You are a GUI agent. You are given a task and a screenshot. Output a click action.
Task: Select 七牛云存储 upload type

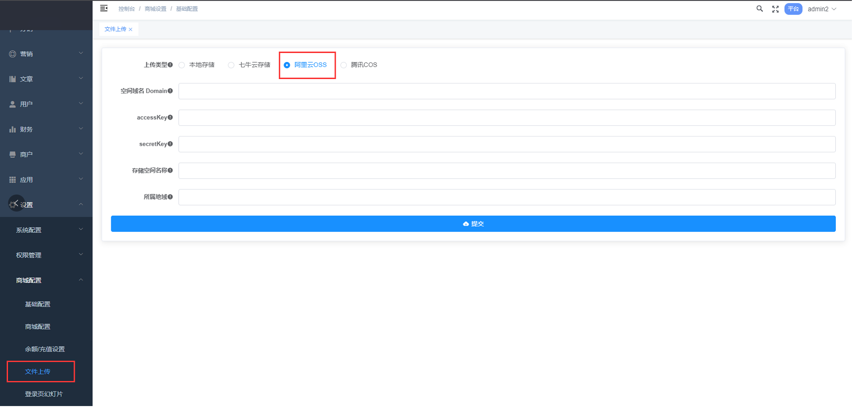pyautogui.click(x=249, y=65)
